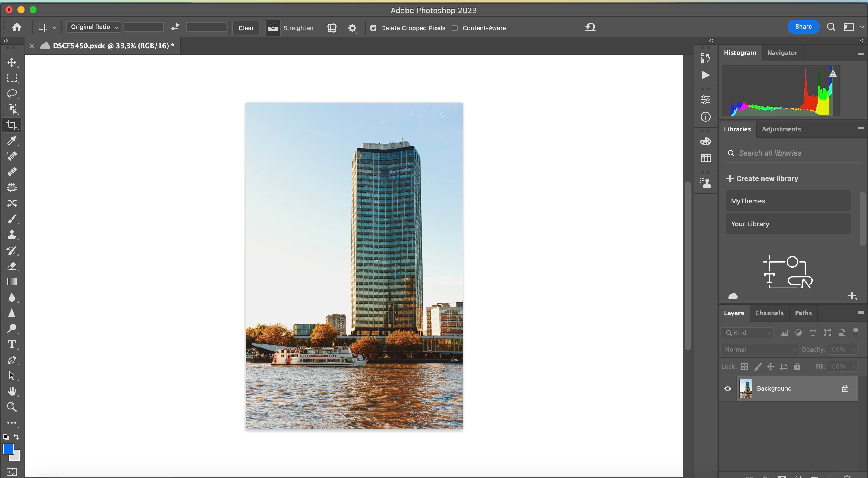Switch to the Channels tab
This screenshot has height=478, width=868.
tap(769, 313)
